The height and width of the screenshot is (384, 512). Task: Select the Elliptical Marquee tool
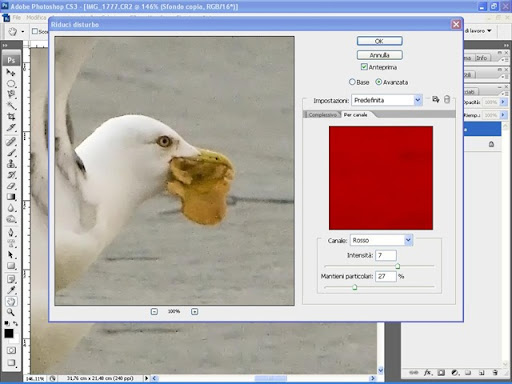click(11, 84)
